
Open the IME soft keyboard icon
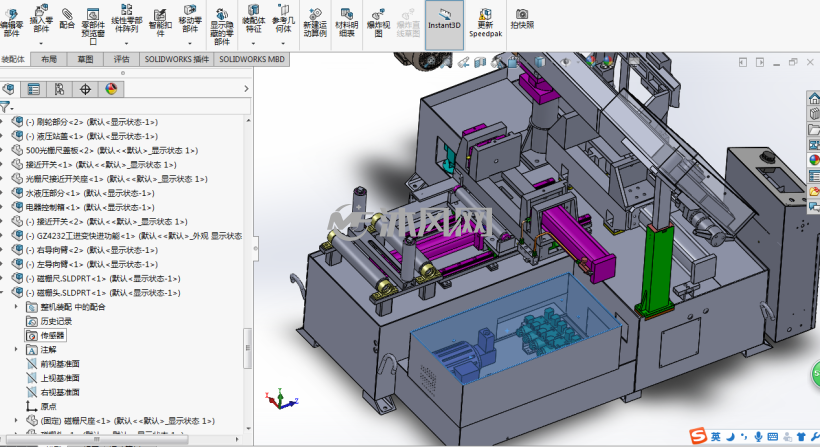(772, 436)
